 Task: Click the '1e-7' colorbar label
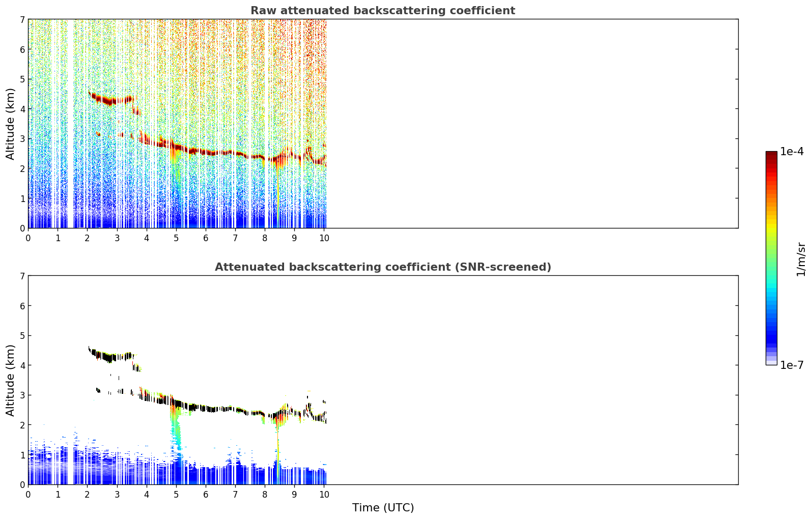pos(792,365)
